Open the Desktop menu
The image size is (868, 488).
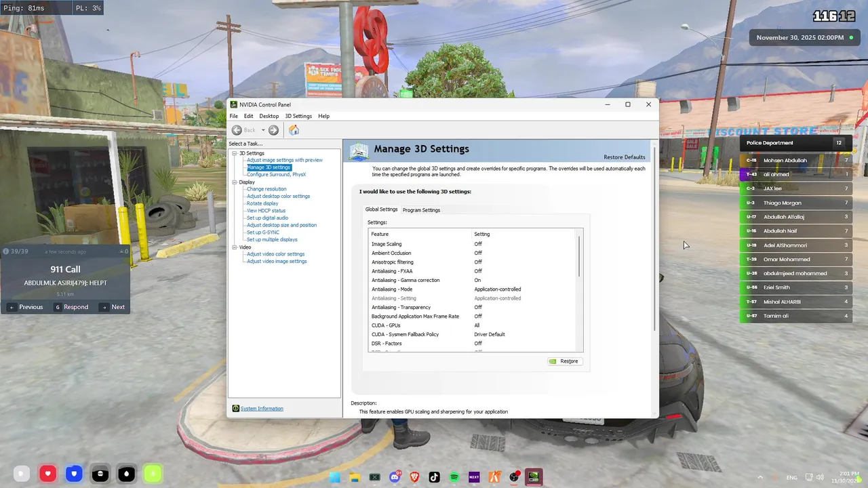(x=269, y=116)
